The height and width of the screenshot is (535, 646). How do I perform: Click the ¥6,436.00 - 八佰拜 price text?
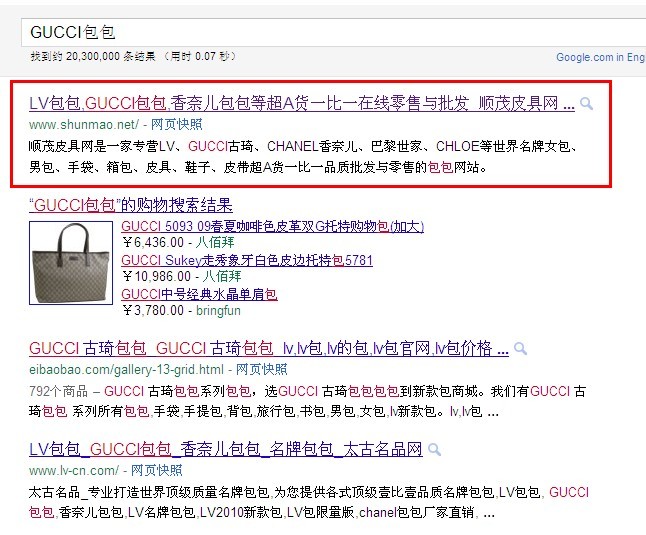[178, 242]
